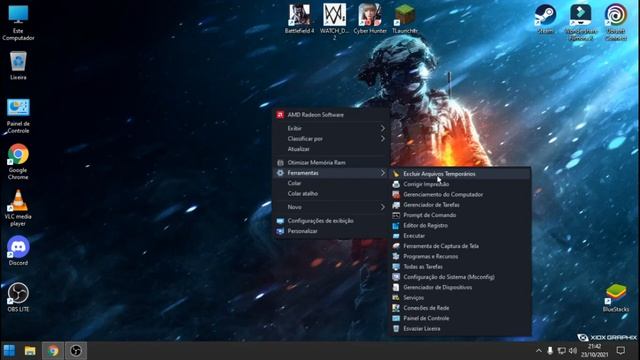640x360 pixels.
Task: Launch Cyber Hunter desktop shortcut
Action: [370, 19]
